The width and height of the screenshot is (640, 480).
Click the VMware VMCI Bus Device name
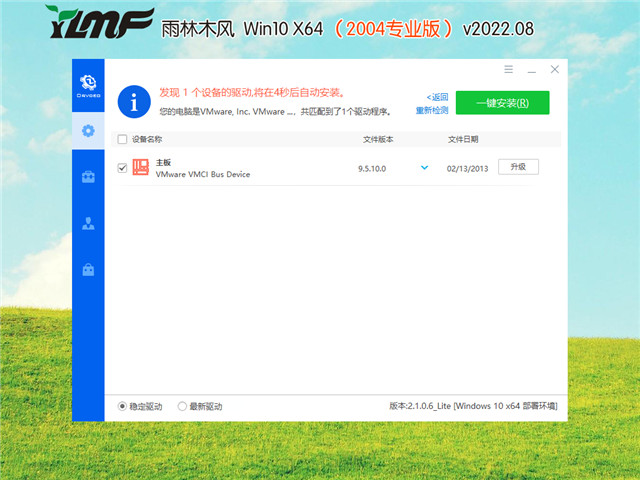[203, 174]
